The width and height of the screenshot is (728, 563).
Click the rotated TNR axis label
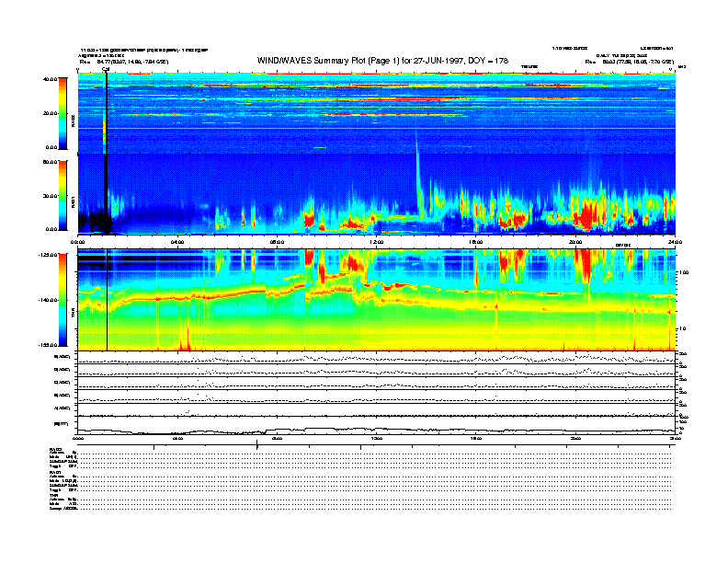(73, 314)
